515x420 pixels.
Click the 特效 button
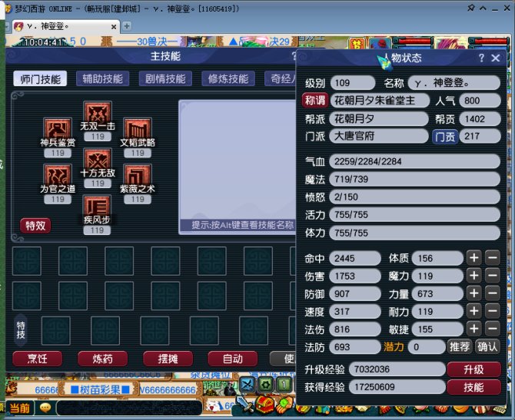[x=35, y=226]
